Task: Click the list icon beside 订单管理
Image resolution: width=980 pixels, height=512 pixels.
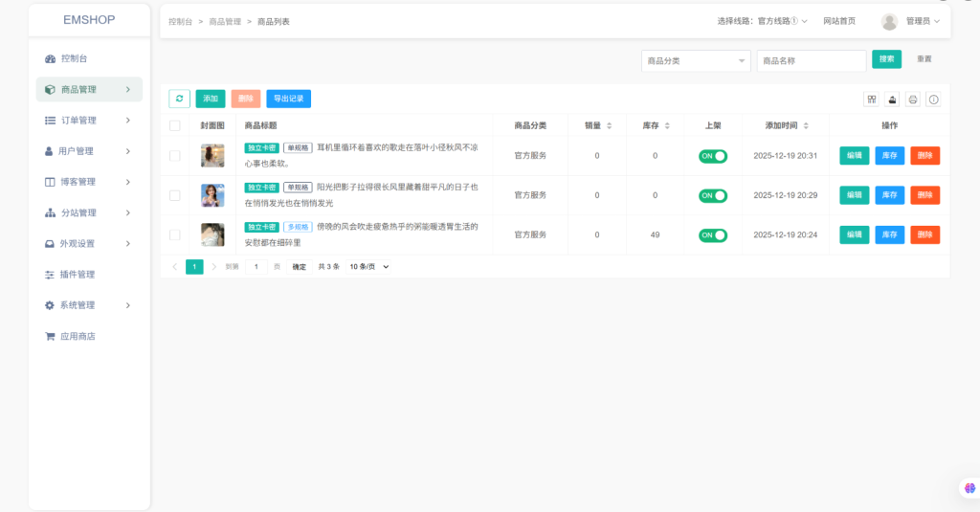Action: coord(50,120)
